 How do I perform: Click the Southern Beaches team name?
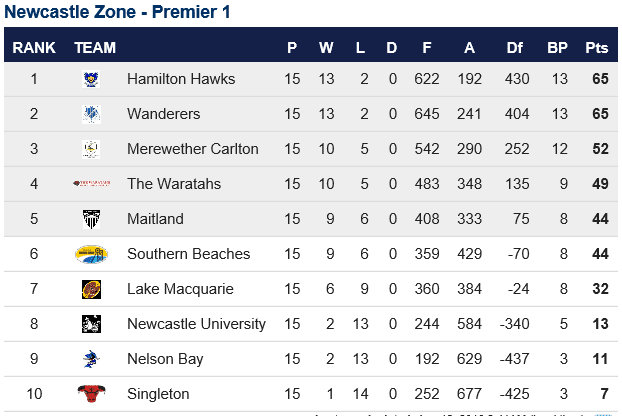[x=188, y=254]
